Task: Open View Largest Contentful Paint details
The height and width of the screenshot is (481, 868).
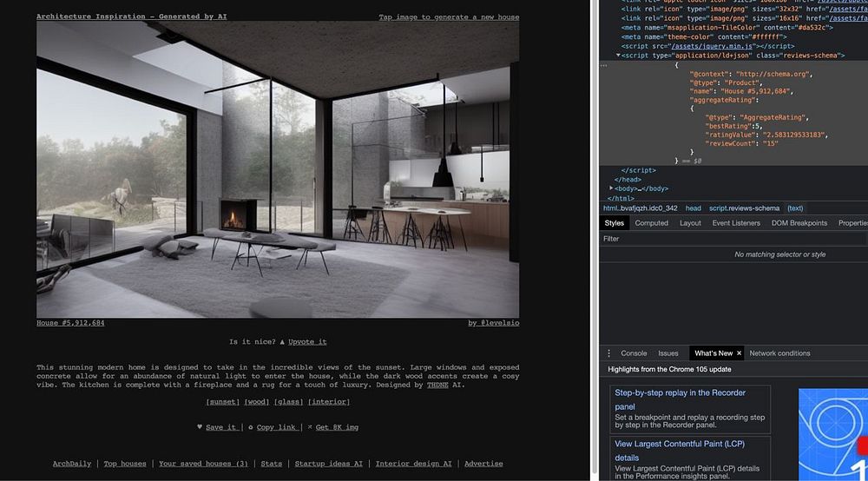Action: 690,460
